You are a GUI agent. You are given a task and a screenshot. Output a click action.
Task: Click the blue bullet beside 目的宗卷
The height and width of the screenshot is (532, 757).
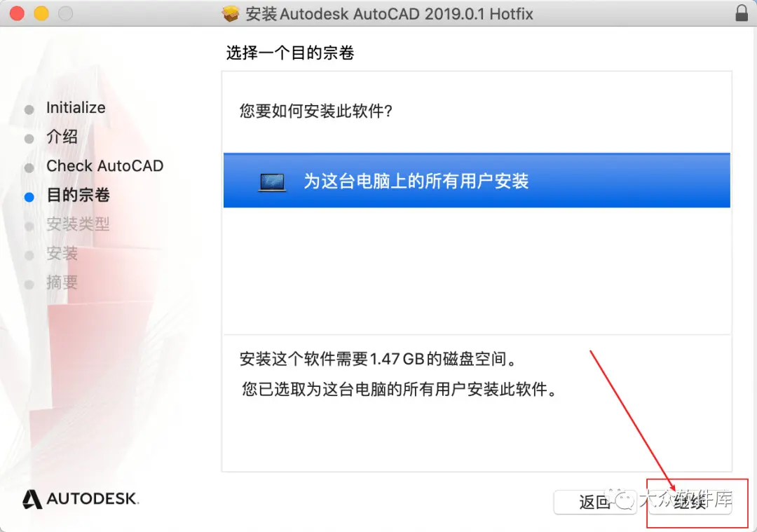[x=29, y=197]
